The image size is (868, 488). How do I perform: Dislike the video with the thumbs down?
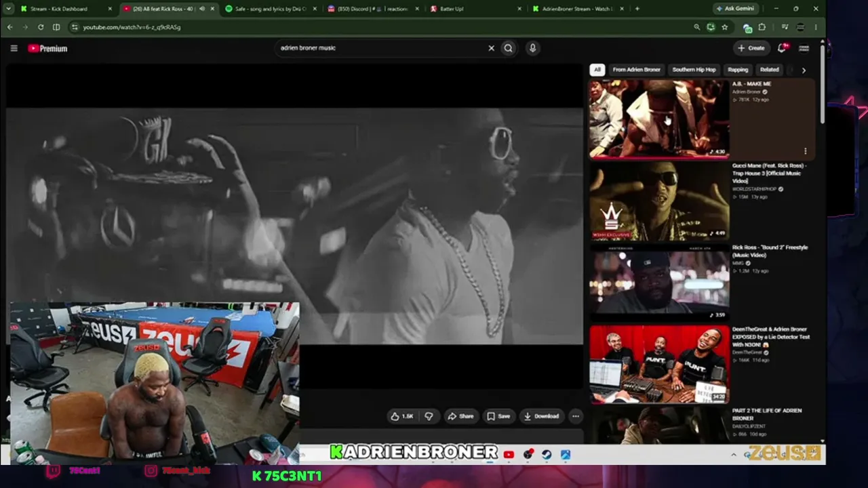[429, 416]
